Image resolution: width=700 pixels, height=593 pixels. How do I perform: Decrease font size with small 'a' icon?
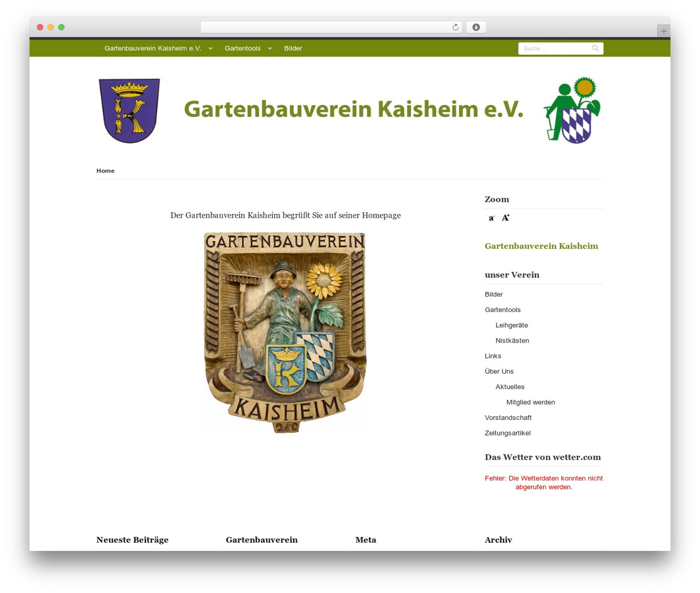(x=491, y=218)
